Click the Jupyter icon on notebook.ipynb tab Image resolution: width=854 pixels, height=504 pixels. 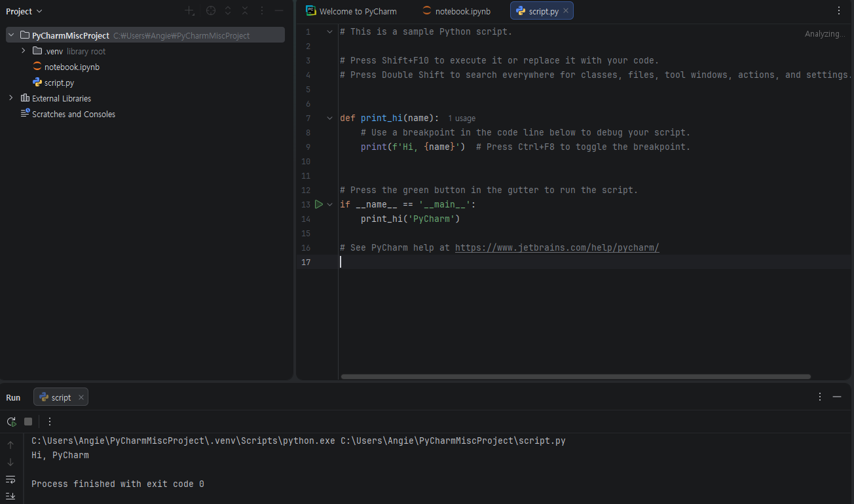click(427, 10)
